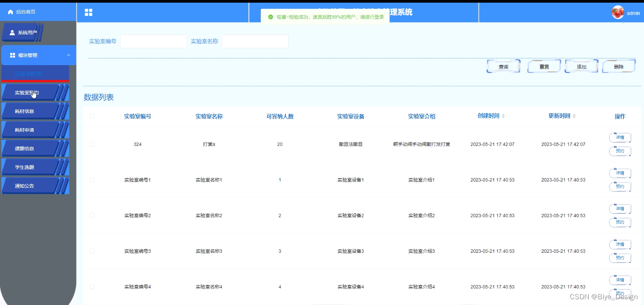The image size is (644, 305).
Task: Select 耗材信息 in sidebar
Action: click(35, 112)
